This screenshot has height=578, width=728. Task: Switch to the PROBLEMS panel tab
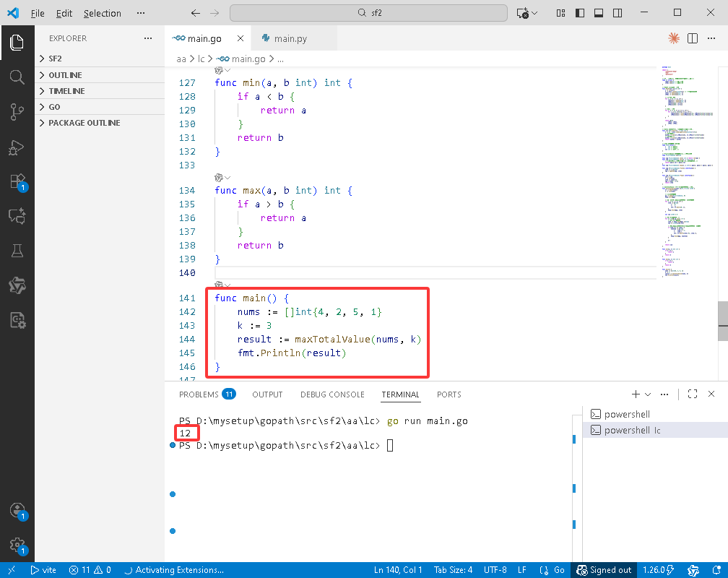207,394
